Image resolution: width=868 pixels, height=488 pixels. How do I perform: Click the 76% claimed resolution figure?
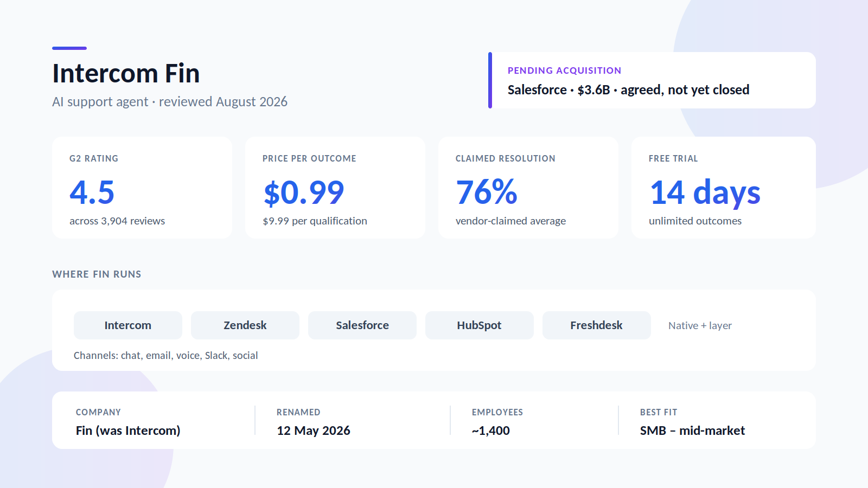(487, 192)
